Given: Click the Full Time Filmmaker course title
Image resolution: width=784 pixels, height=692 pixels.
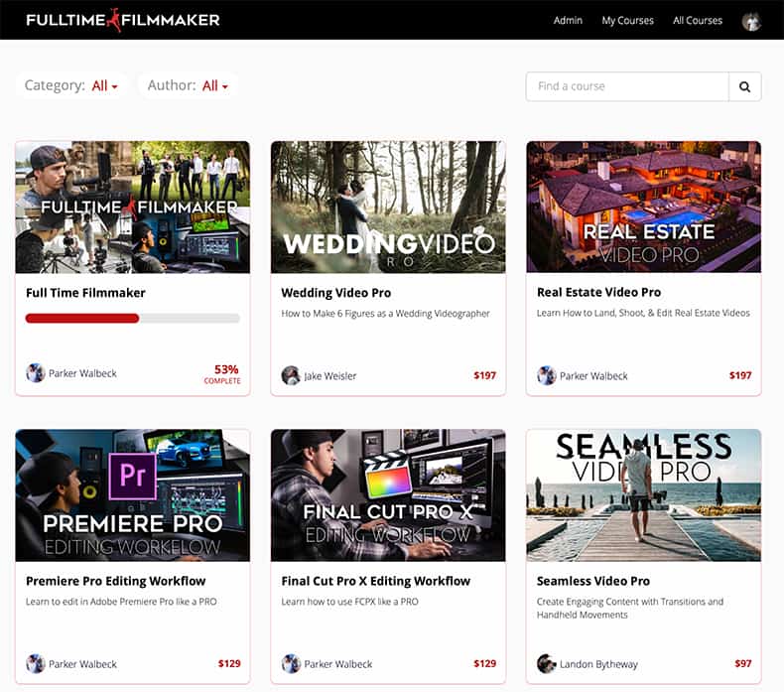Looking at the screenshot, I should (x=85, y=293).
